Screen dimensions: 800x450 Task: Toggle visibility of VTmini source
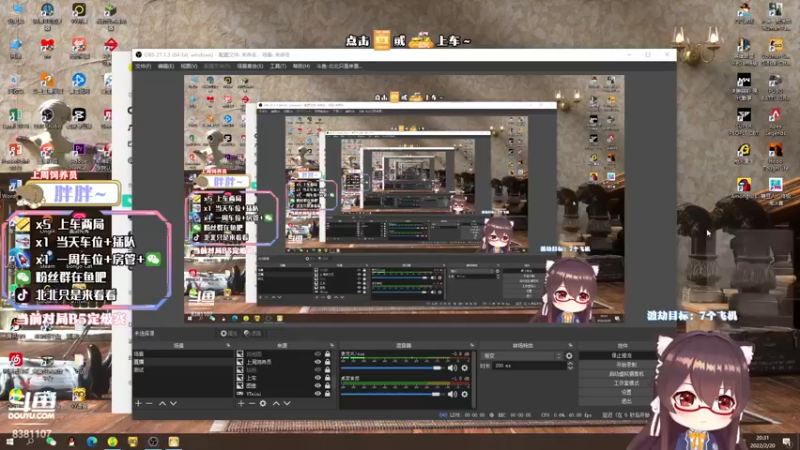click(x=318, y=393)
